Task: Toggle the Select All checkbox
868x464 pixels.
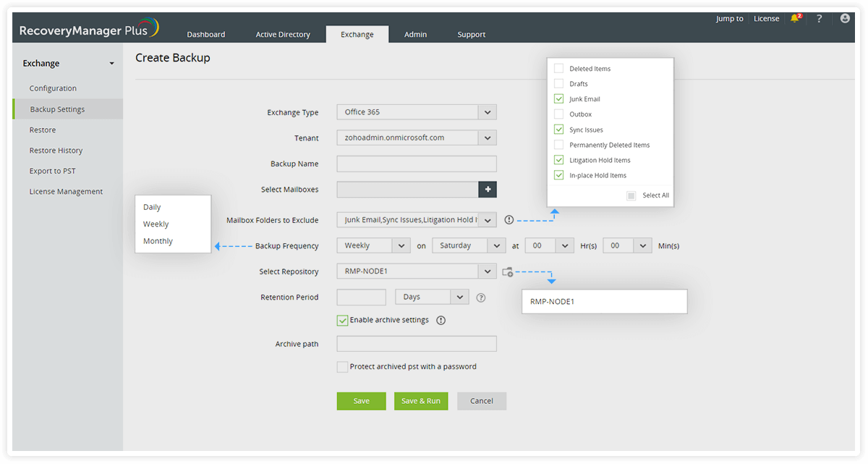Action: coord(631,195)
